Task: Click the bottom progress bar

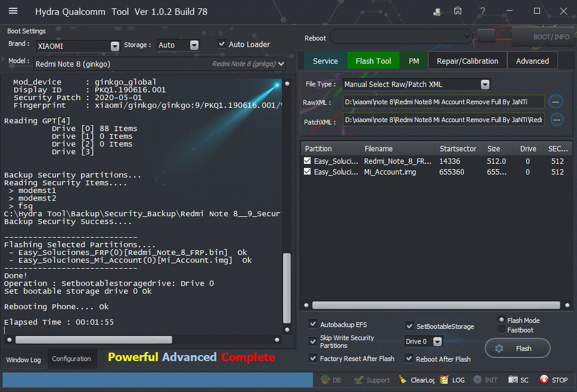Action: tap(157, 379)
